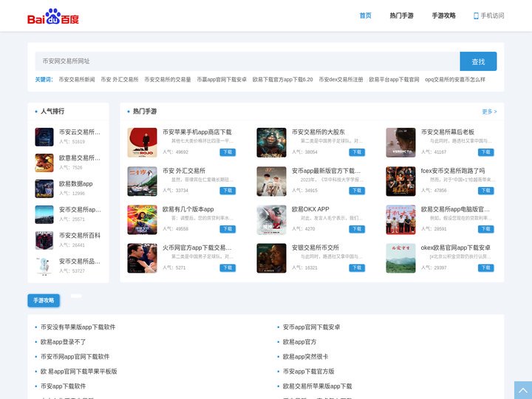Open article 欧易app登录不了
This screenshot has width=532, height=399.
click(63, 342)
